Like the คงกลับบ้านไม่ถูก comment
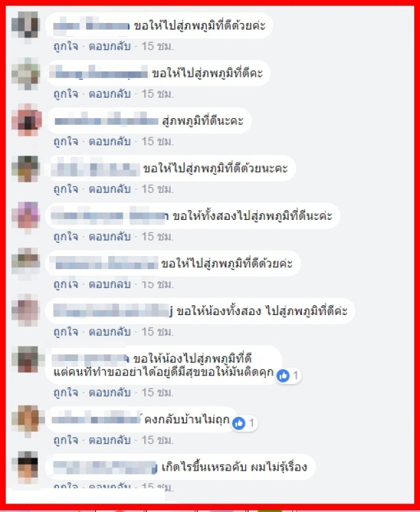420x512 pixels. (66, 440)
